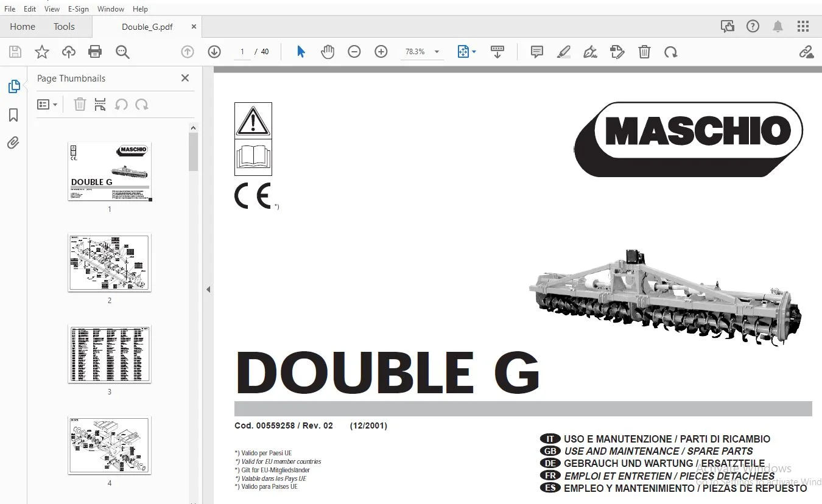Click the 'USE AND MAINTENANCE / SPARE PARTS' line
This screenshot has height=504, width=822.
(658, 451)
